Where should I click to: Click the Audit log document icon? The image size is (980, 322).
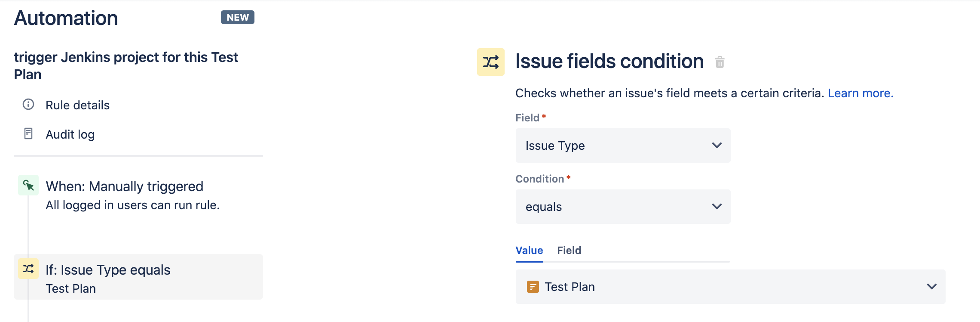[28, 133]
